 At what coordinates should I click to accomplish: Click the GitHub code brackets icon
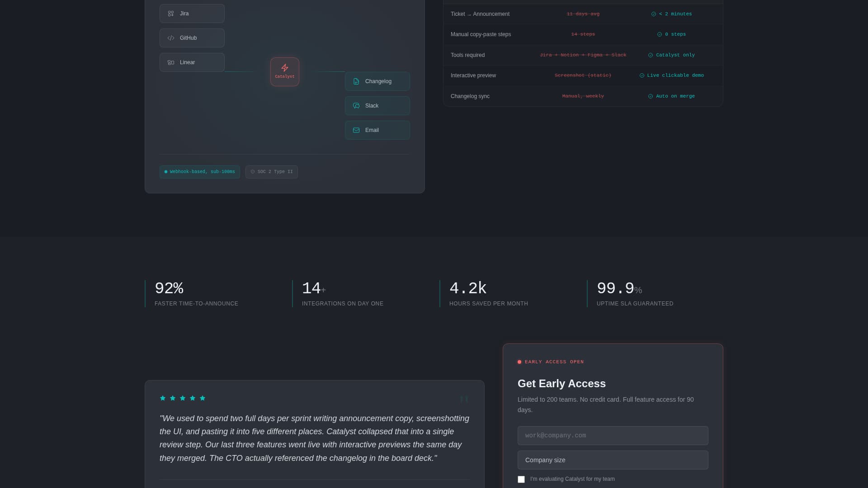pyautogui.click(x=171, y=38)
